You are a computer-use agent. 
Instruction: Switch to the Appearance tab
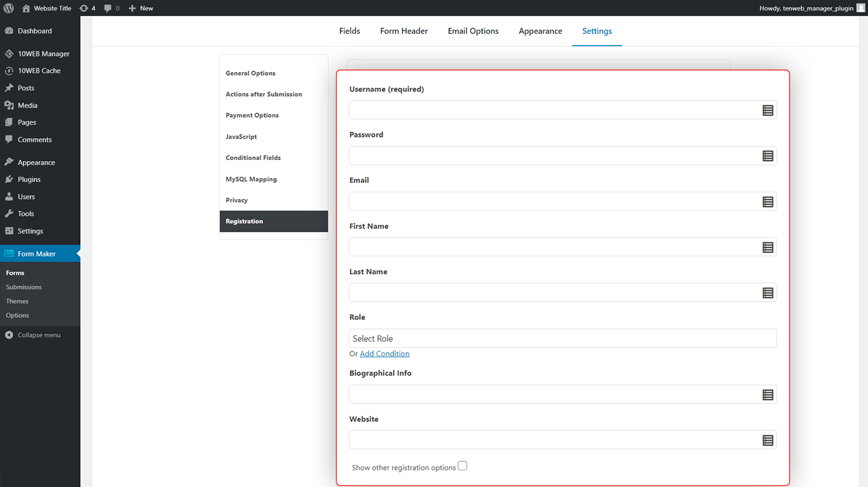540,31
